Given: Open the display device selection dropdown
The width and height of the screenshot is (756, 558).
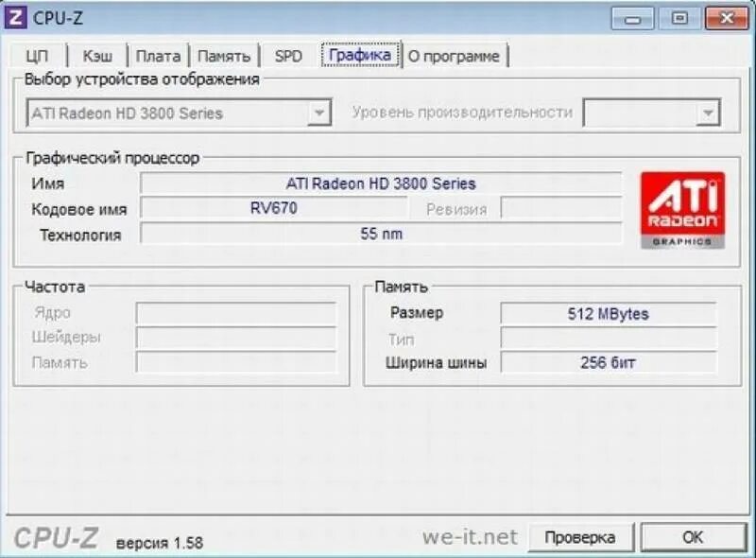Looking at the screenshot, I should 170,113.
